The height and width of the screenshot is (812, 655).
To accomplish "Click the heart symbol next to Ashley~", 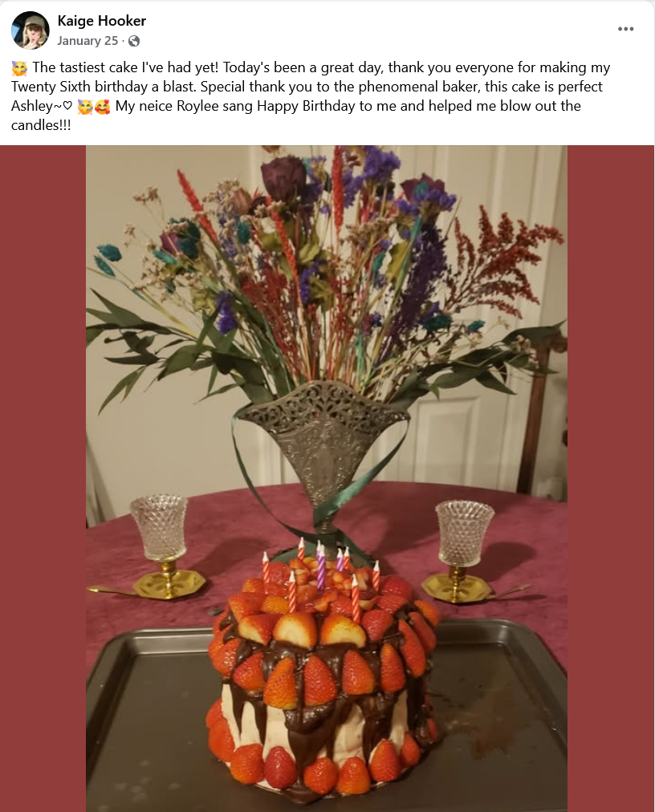I will point(67,106).
